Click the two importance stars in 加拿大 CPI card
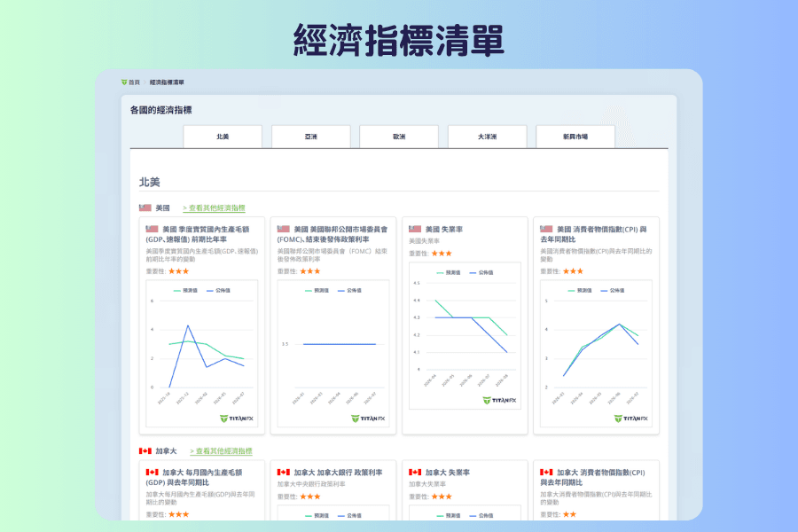The height and width of the screenshot is (532, 798). pyautogui.click(x=569, y=514)
